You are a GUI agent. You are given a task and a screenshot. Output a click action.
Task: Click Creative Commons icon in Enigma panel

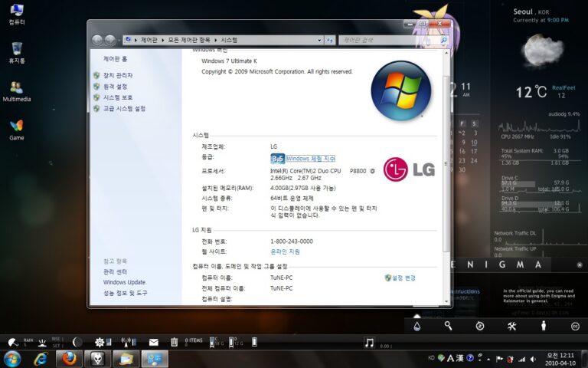click(575, 327)
